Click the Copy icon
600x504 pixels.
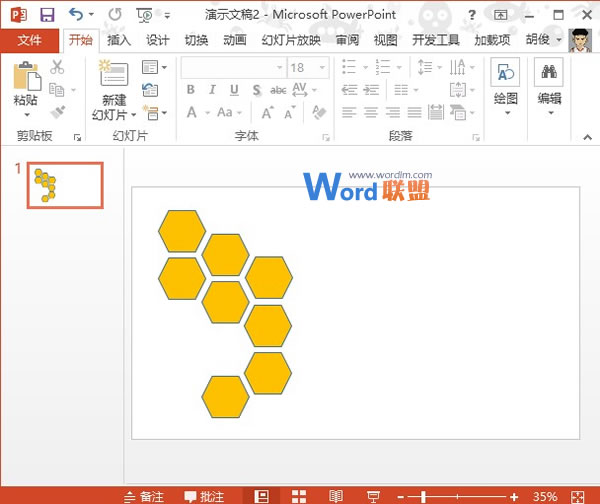57,90
